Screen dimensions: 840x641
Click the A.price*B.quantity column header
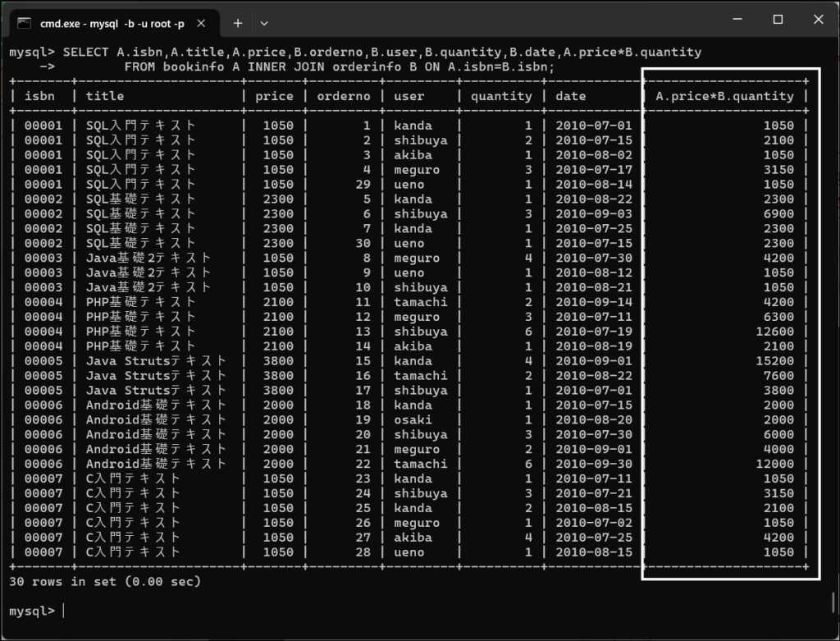click(x=724, y=96)
